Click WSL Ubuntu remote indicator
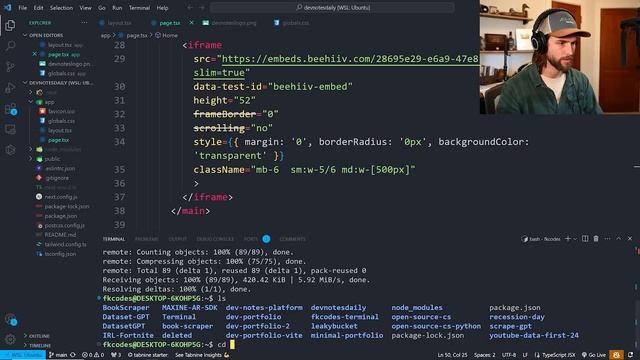Screen dimensions: 640x360 pos(23,355)
